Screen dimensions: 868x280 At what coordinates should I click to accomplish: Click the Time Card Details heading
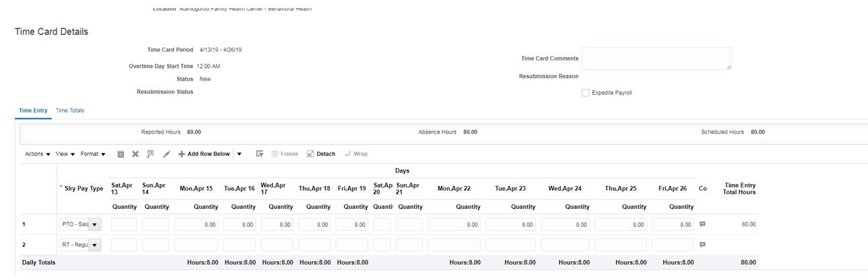51,32
